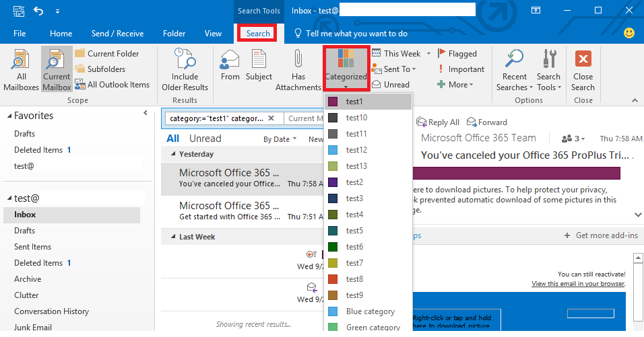The image size is (644, 337).
Task: Show All messages filter
Action: click(x=173, y=139)
